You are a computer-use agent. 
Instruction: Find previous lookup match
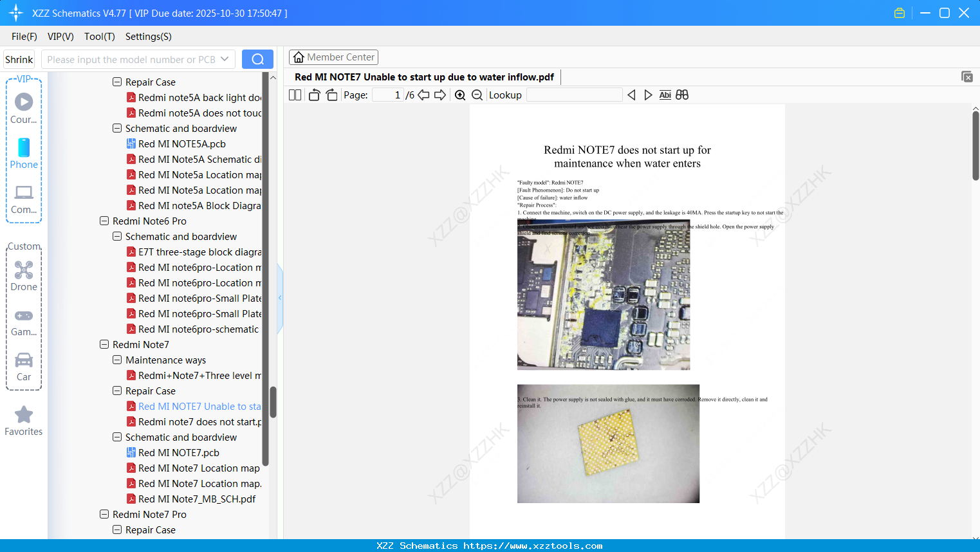coord(631,95)
